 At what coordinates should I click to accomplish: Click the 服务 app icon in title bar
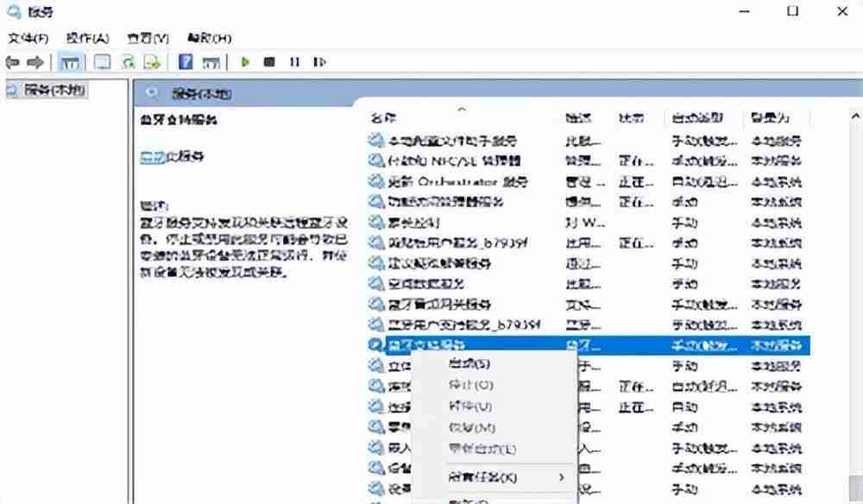(14, 11)
